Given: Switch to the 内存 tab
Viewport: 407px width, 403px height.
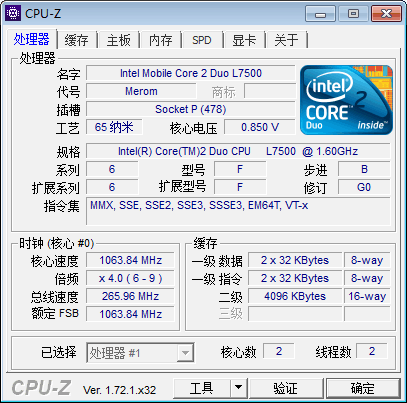Looking at the screenshot, I should tap(161, 40).
